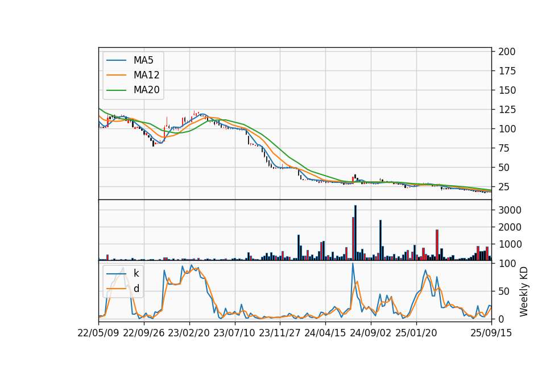Click the MA5 legend label

143,60
